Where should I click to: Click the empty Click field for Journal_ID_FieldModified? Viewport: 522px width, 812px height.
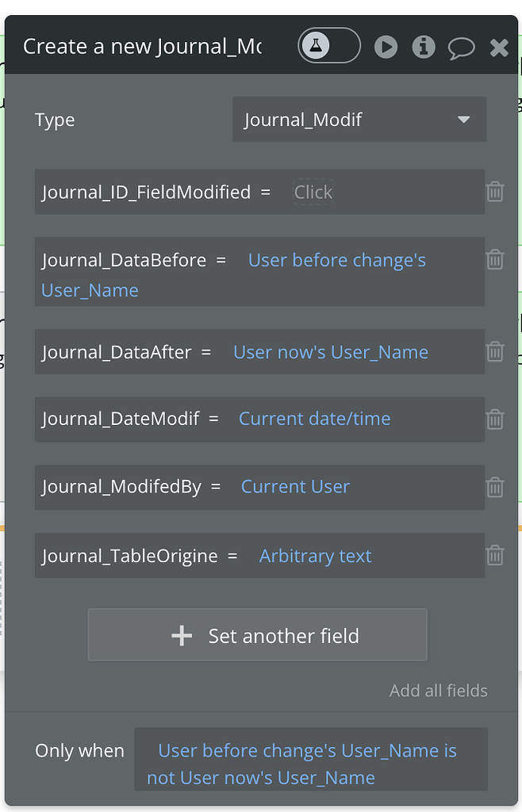313,191
